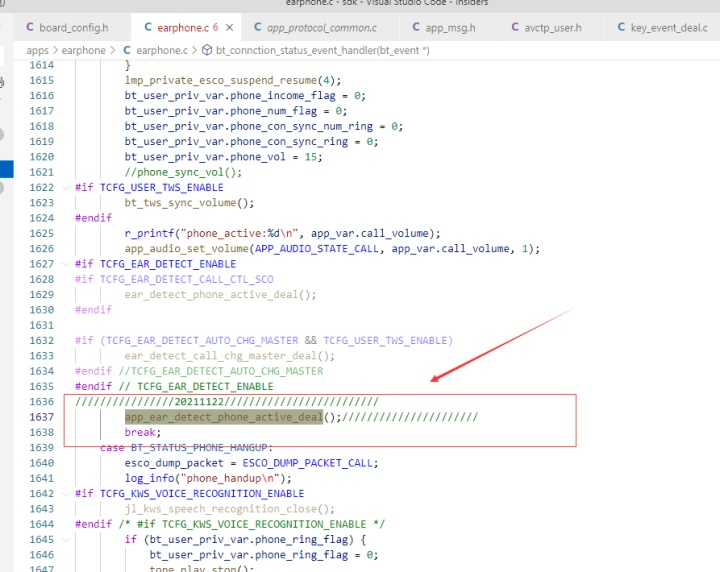Click 'bt_user_priv_var.phone_vol = 15;' line
The height and width of the screenshot is (572, 720).
click(224, 157)
